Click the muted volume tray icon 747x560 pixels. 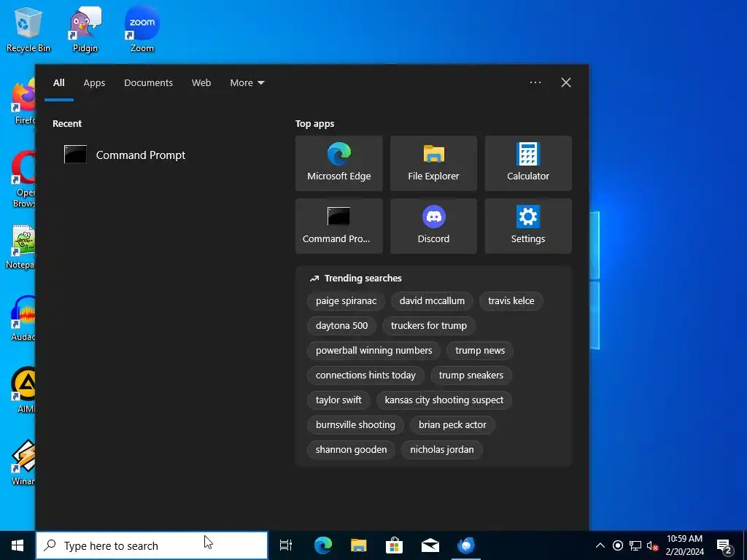pos(653,545)
